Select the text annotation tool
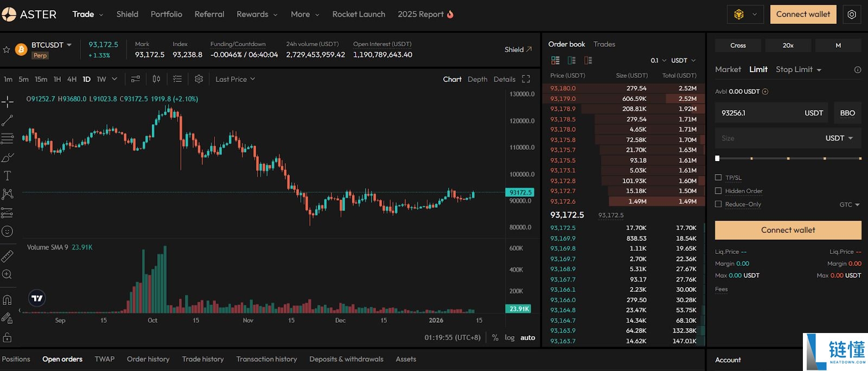Image resolution: width=868 pixels, height=371 pixels. coord(8,176)
